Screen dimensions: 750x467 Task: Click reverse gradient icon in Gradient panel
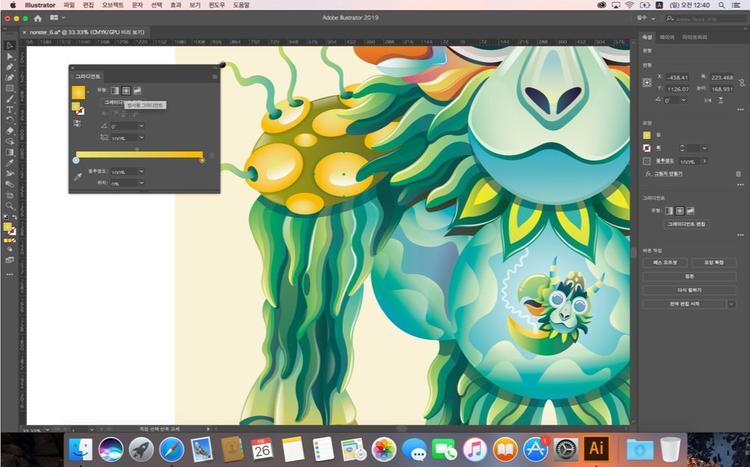[x=77, y=123]
